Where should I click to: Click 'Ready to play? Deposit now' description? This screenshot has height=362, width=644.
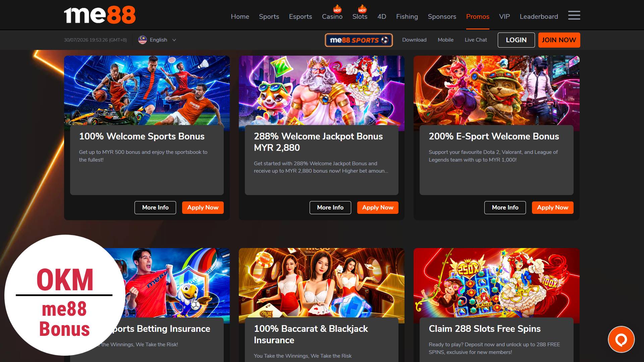coord(494,348)
